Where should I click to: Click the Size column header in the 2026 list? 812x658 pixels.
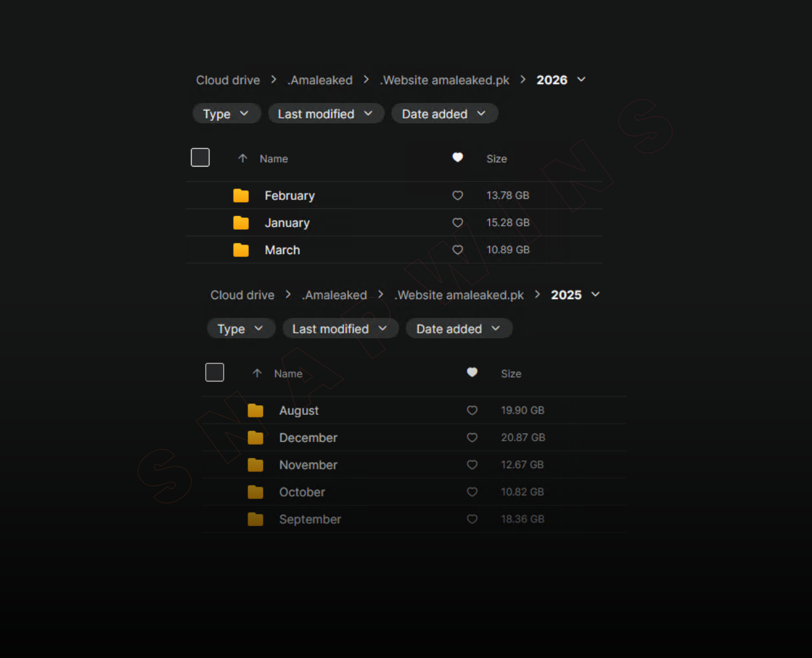pos(496,159)
